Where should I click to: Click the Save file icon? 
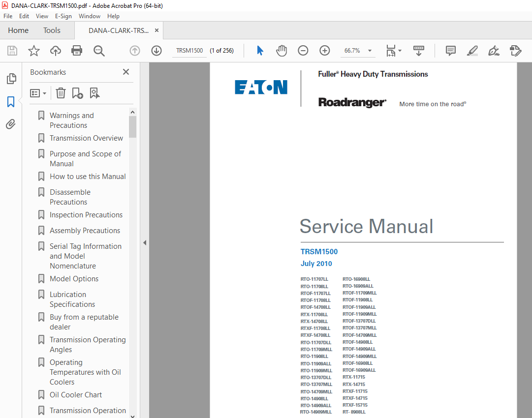pos(12,51)
